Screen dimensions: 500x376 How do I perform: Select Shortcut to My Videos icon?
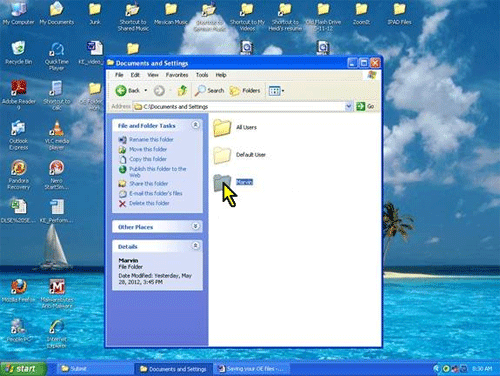tap(247, 17)
